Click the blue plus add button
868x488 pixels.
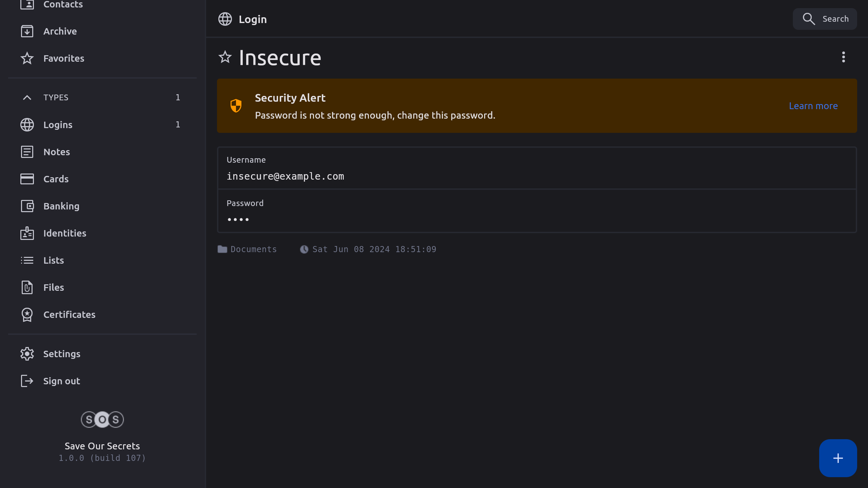coord(838,458)
